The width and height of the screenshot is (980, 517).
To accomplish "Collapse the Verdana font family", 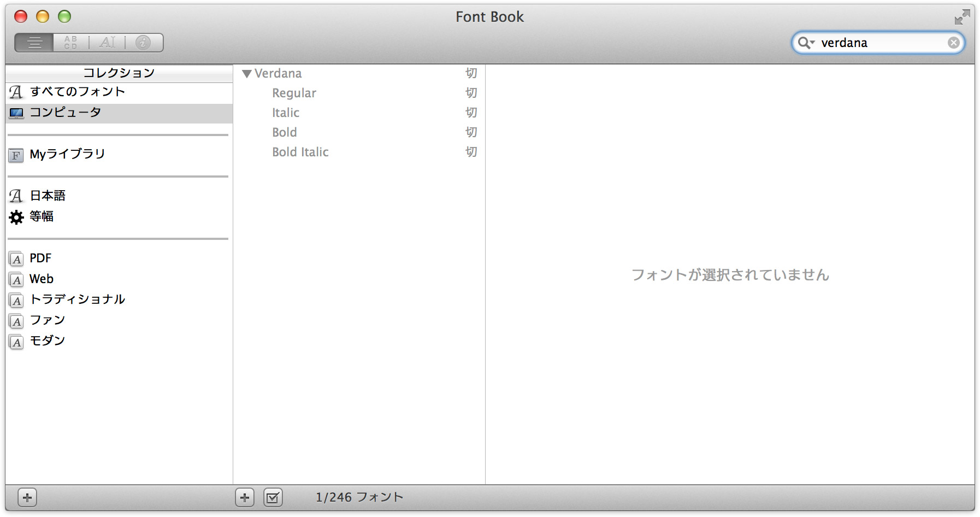I will coord(247,74).
